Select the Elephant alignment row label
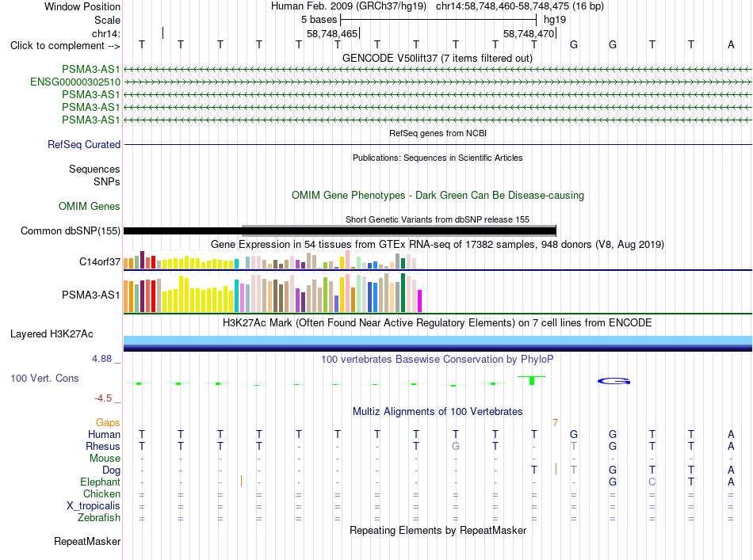Image resolution: width=753 pixels, height=560 pixels. pyautogui.click(x=101, y=482)
